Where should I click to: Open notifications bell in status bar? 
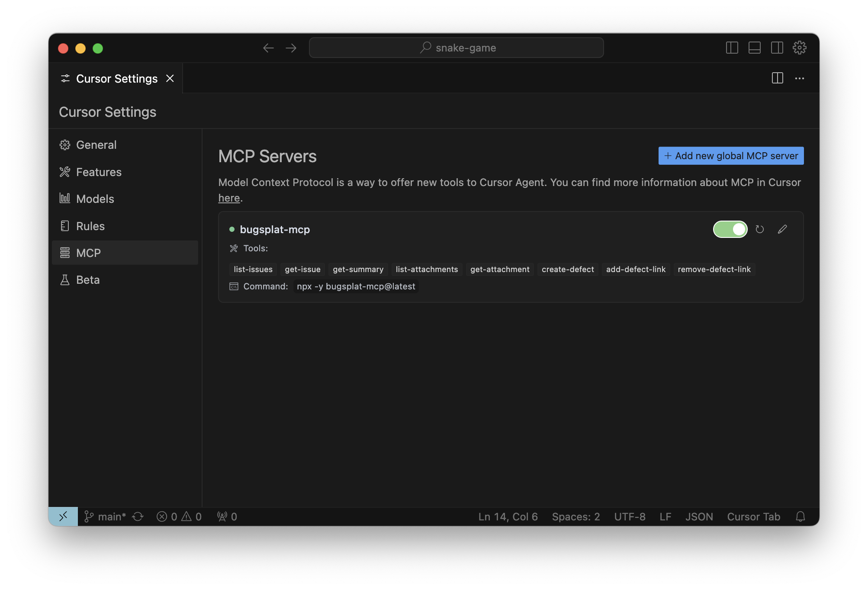point(800,516)
